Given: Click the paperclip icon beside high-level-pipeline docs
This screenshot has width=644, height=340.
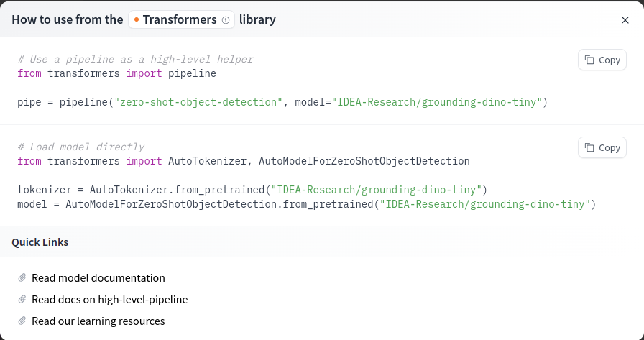Looking at the screenshot, I should coord(22,299).
